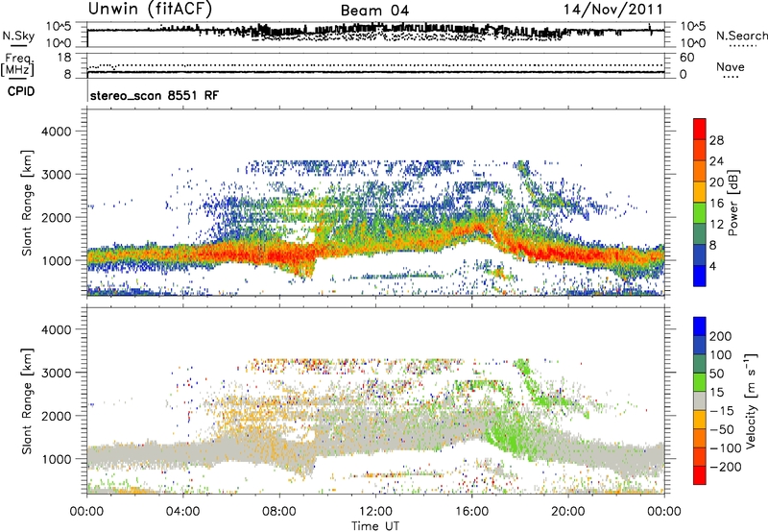Click the 'Time UT' axis label

click(375, 525)
